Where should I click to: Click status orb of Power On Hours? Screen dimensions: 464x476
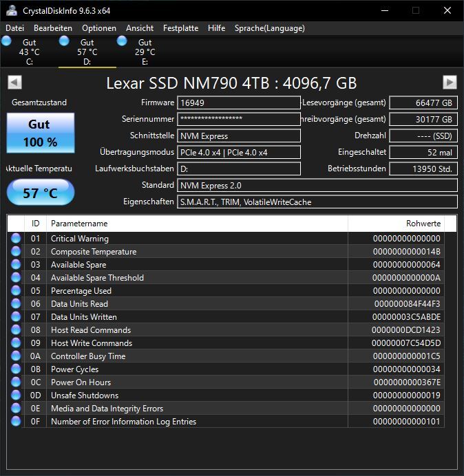(16, 382)
